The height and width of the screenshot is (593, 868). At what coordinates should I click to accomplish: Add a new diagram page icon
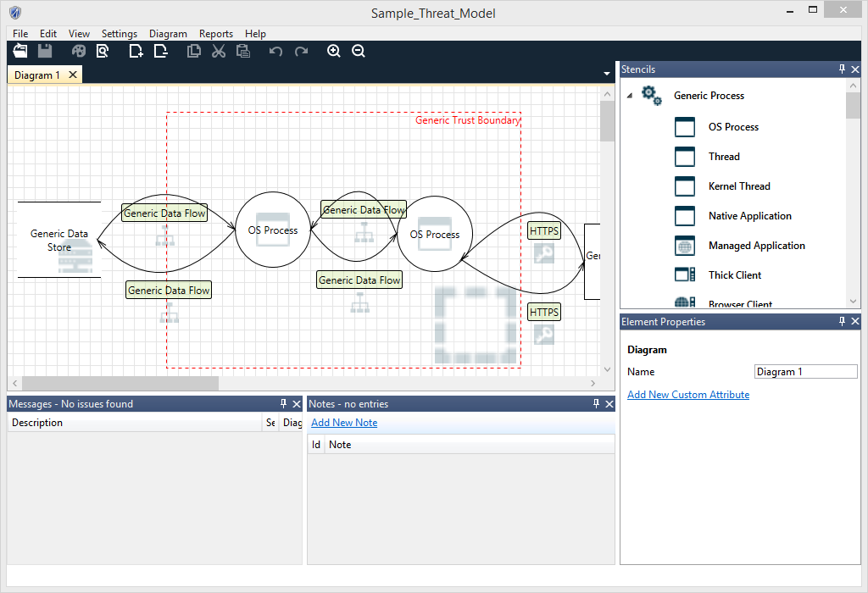[136, 52]
